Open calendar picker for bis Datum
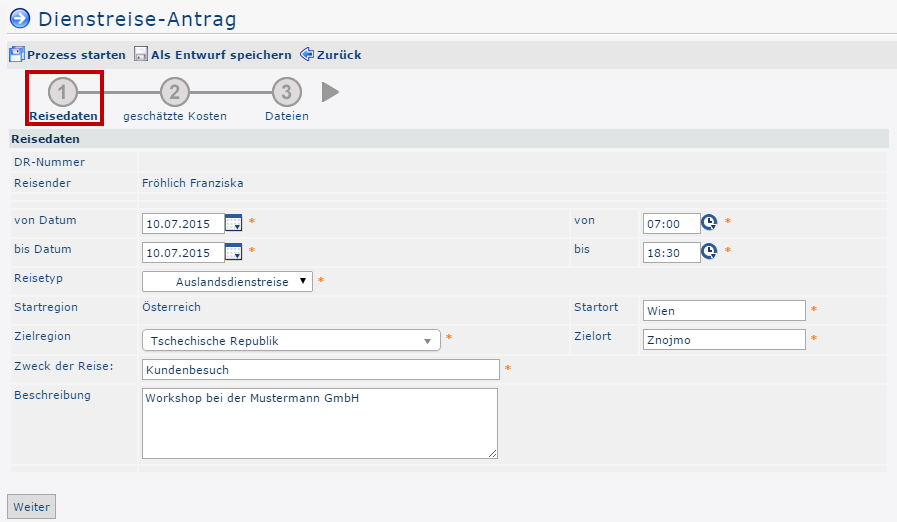This screenshot has height=522, width=897. pos(234,252)
